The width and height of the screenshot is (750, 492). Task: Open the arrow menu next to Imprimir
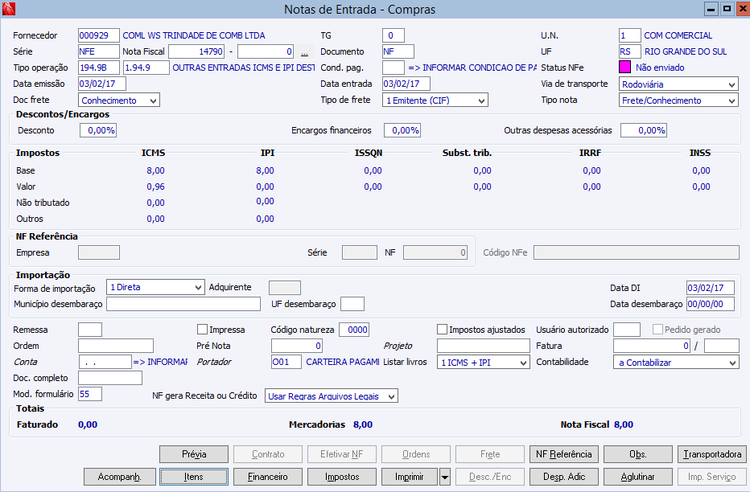(444, 477)
